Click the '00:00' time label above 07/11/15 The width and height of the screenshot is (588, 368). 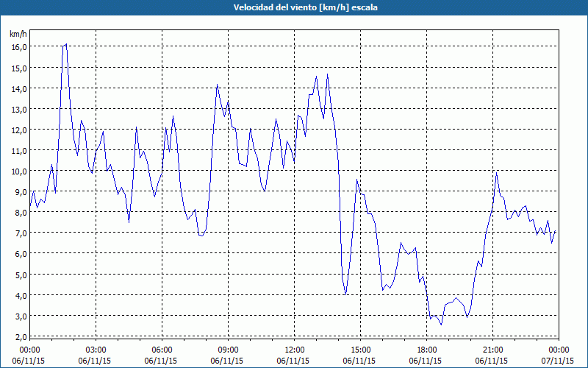coord(559,350)
